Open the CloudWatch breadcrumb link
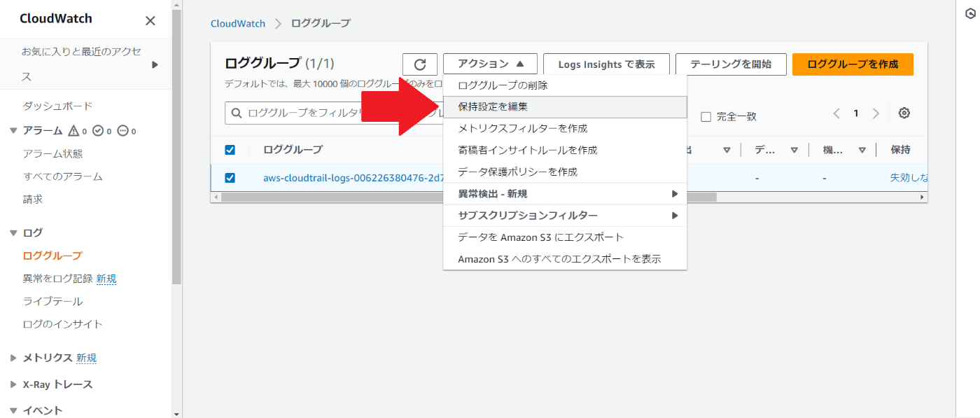Screen dimensions: 980x418 238,24
